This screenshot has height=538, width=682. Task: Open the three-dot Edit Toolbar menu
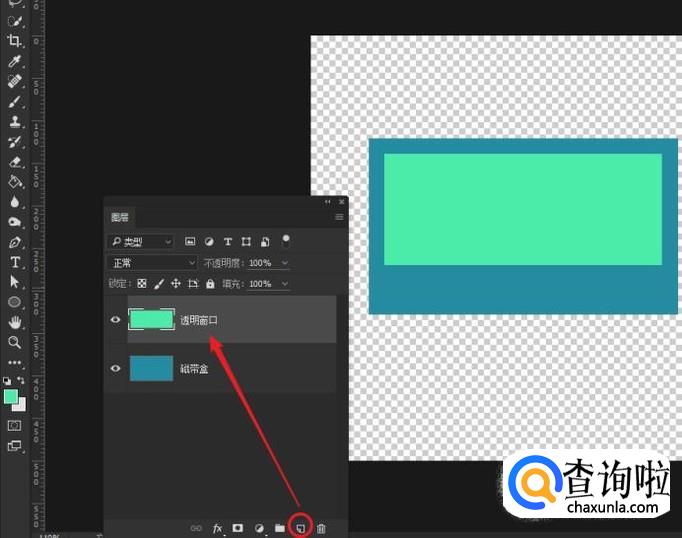pyautogui.click(x=14, y=362)
